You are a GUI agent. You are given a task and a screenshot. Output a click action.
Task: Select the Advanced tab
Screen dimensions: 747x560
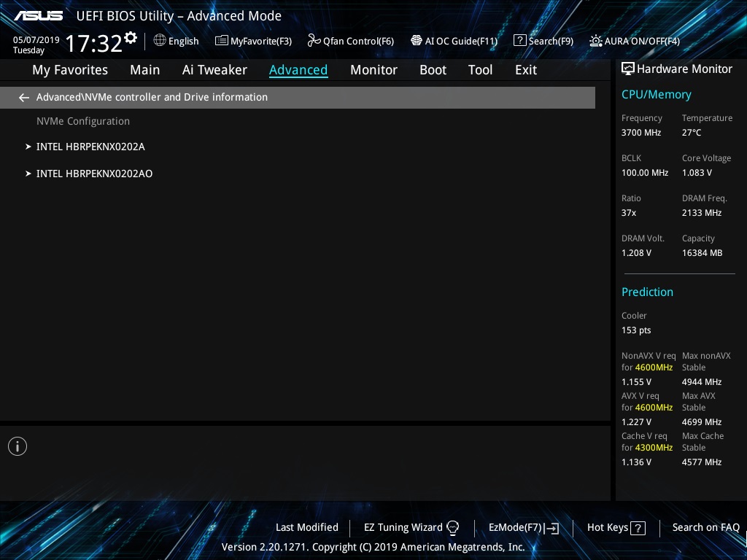(298, 70)
